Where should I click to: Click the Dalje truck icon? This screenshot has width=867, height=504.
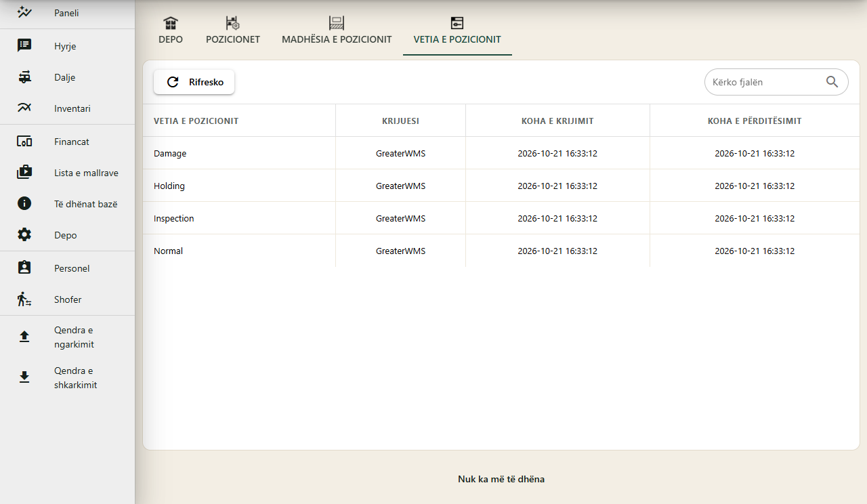pyautogui.click(x=24, y=77)
